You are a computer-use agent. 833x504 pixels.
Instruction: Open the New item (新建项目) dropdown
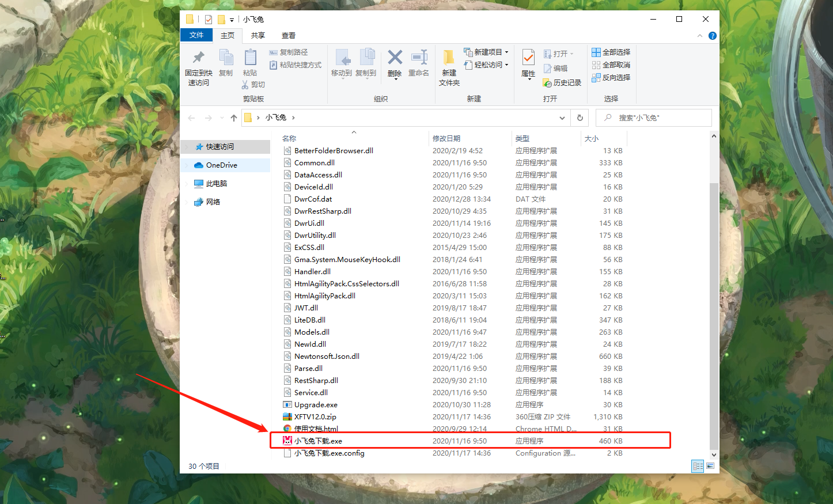click(x=486, y=52)
